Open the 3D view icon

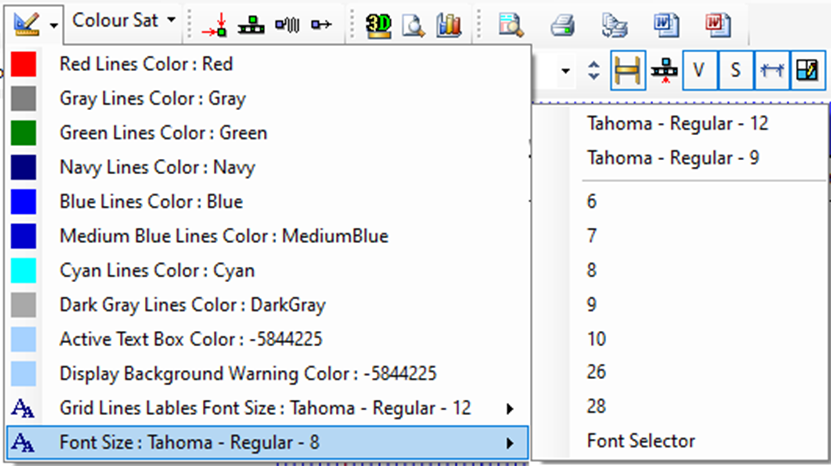(x=378, y=24)
